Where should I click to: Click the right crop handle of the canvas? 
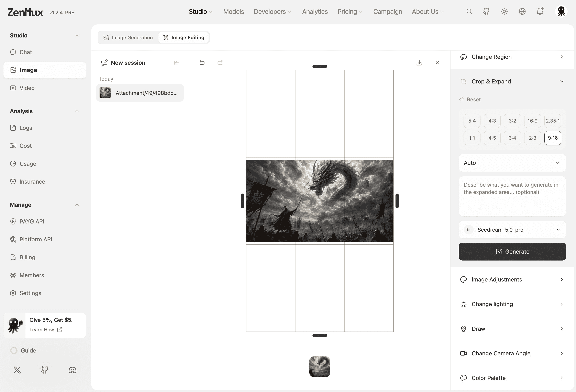coord(397,201)
